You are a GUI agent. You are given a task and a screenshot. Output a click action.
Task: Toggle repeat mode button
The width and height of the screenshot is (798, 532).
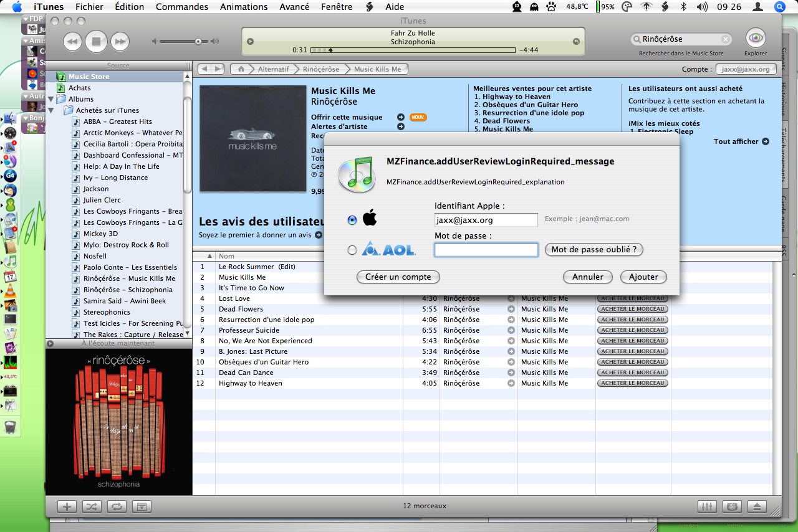pos(117,506)
